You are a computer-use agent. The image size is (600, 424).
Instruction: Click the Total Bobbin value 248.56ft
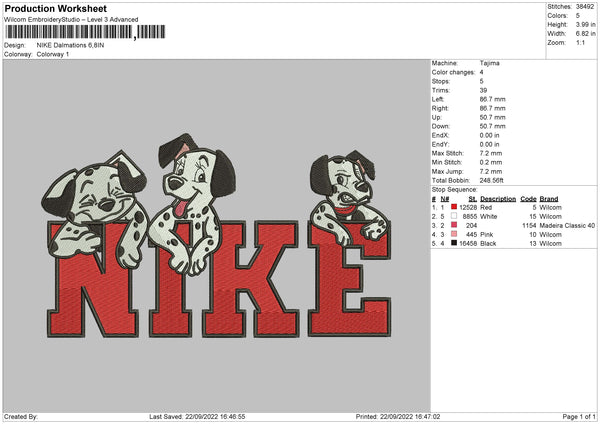(x=491, y=180)
